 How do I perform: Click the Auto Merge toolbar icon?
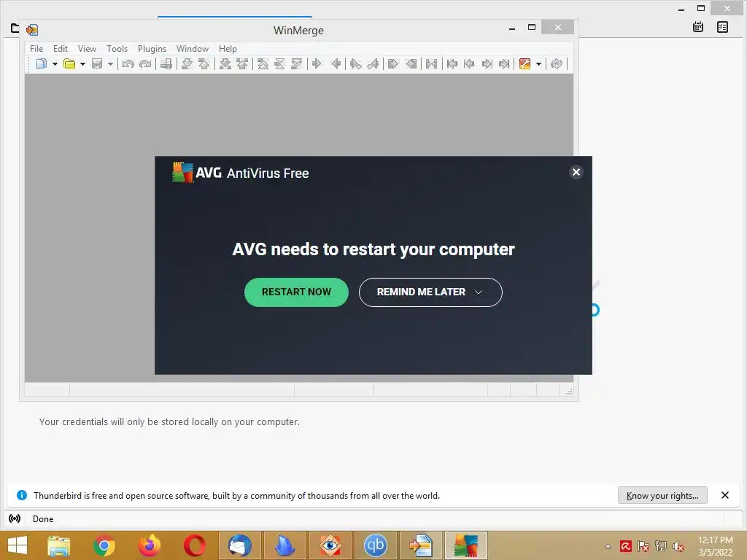[432, 63]
